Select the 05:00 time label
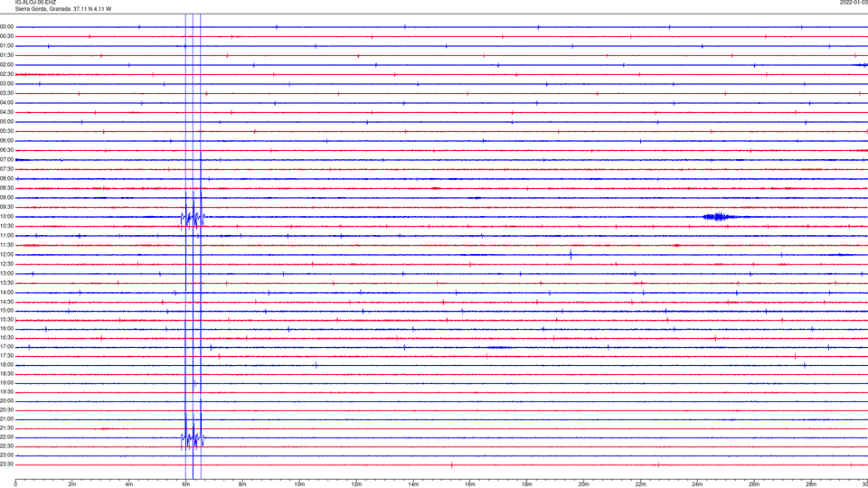The image size is (868, 488). (x=7, y=122)
